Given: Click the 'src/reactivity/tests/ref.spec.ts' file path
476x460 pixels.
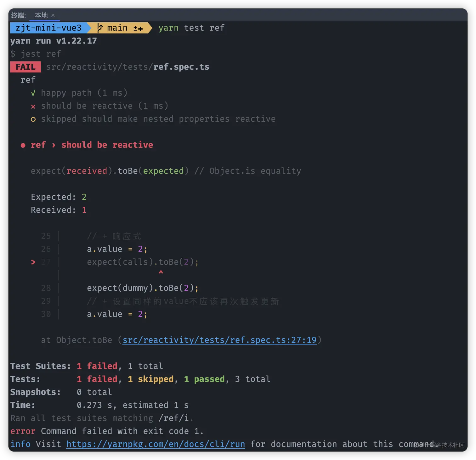Looking at the screenshot, I should (127, 67).
